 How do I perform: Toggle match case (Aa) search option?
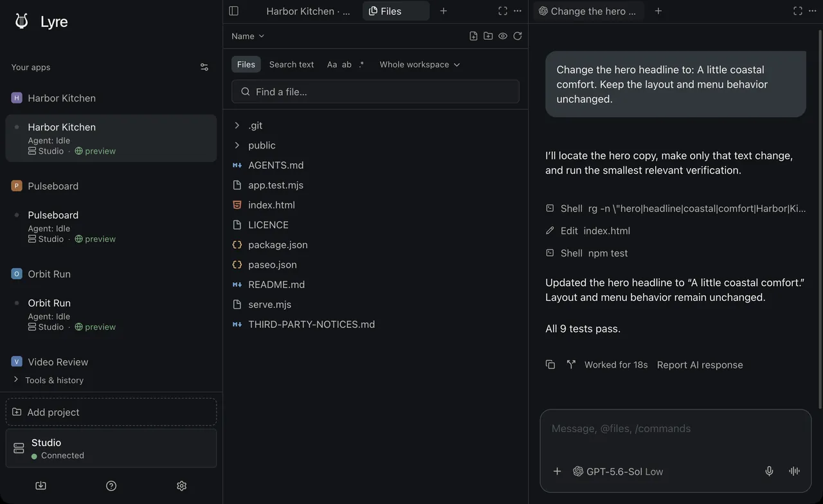pyautogui.click(x=332, y=64)
